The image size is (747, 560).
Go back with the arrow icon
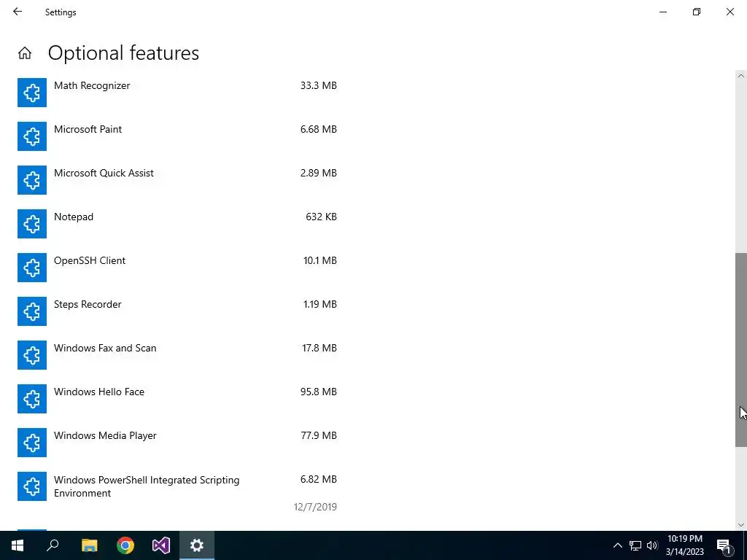[18, 12]
